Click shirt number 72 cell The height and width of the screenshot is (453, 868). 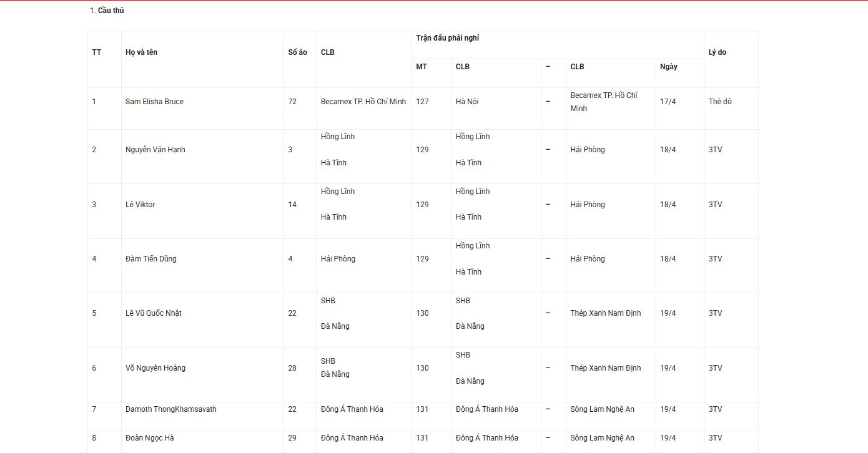[292, 102]
